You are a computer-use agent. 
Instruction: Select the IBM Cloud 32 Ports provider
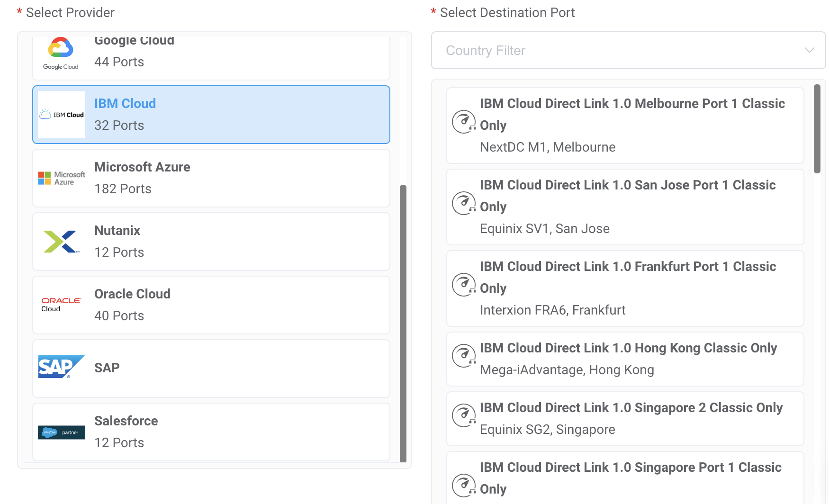[211, 115]
